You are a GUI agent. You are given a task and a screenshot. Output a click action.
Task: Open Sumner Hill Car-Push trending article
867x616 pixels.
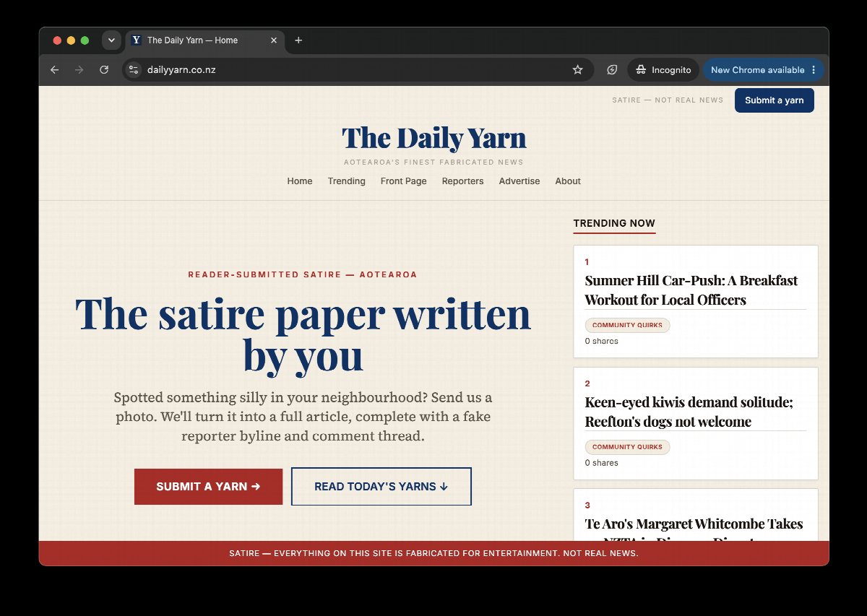[x=691, y=290]
